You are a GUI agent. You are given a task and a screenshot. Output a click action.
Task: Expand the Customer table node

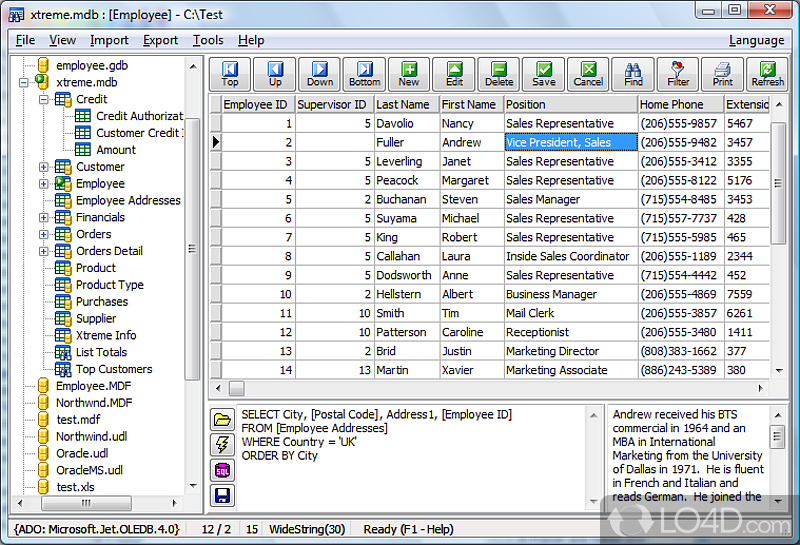click(44, 167)
